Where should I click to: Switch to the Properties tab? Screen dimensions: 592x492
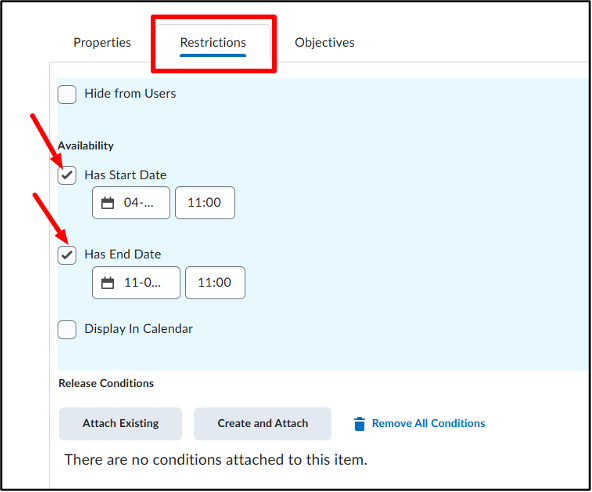coord(102,43)
